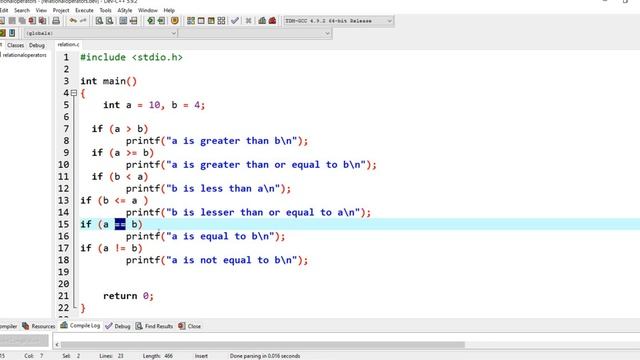Click the Find magnifier icon

click(x=99, y=21)
